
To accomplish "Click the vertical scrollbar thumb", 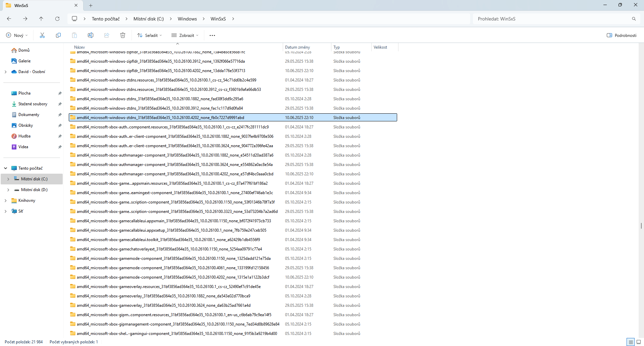I will pyautogui.click(x=641, y=226).
